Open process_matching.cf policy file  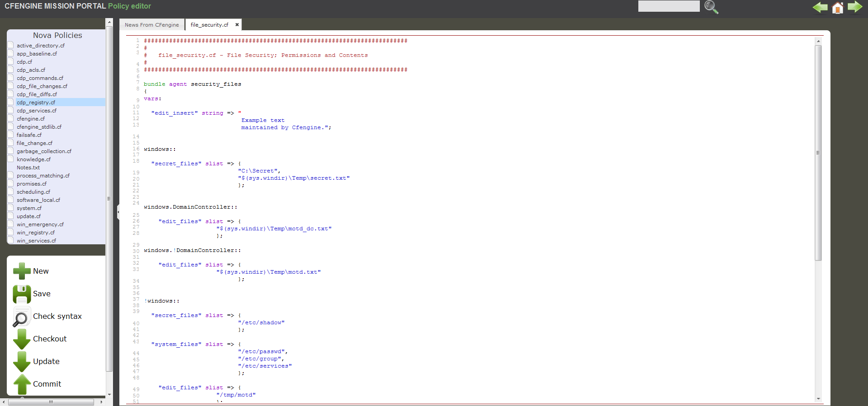click(43, 176)
